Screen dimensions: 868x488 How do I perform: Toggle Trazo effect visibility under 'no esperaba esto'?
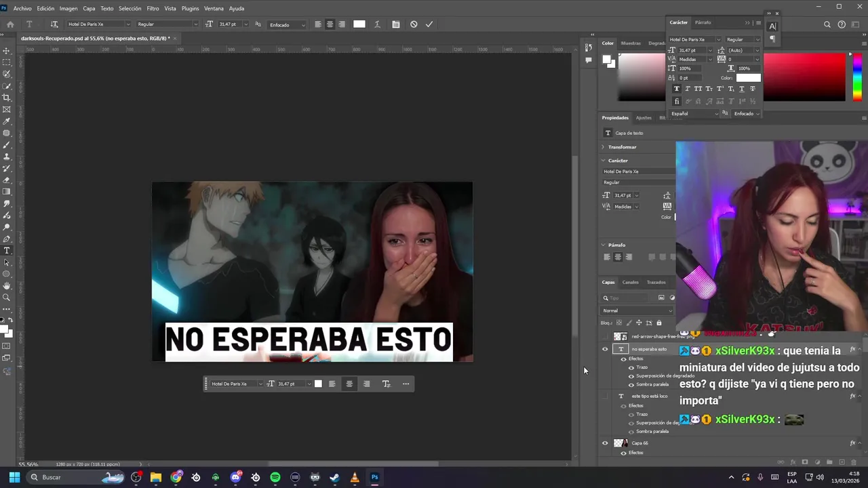coord(631,367)
